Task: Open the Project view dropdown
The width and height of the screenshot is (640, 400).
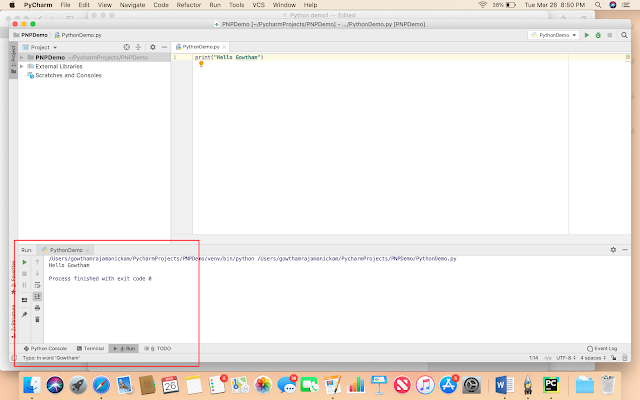Action: point(40,47)
